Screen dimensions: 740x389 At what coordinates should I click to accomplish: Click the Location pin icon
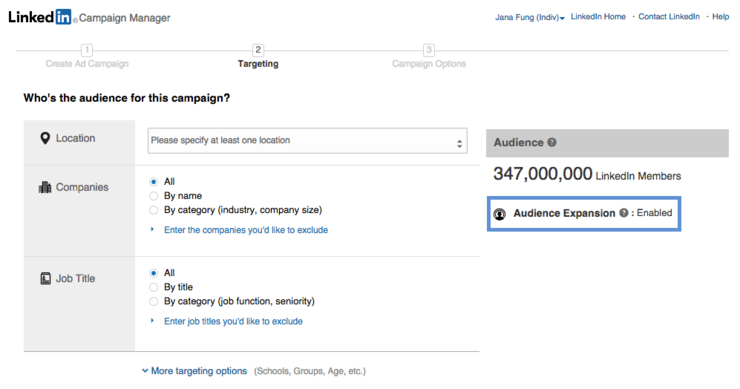tap(45, 138)
